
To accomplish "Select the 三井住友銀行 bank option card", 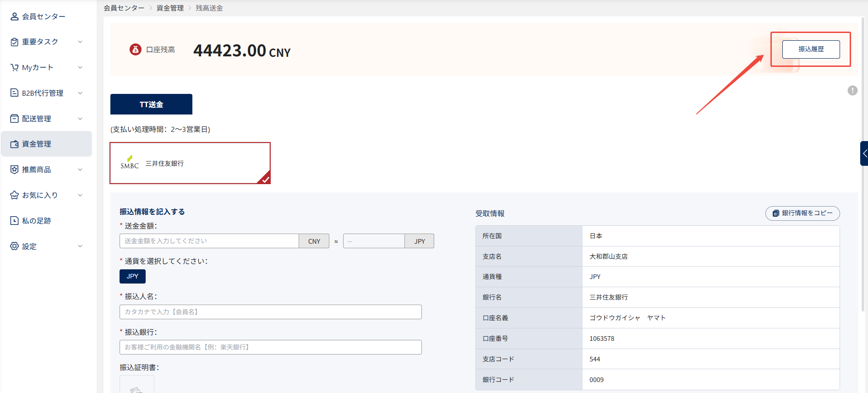I will click(x=190, y=163).
